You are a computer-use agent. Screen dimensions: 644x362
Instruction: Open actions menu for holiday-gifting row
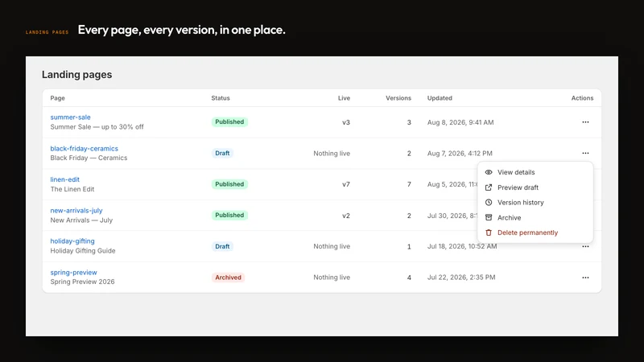[585, 246]
